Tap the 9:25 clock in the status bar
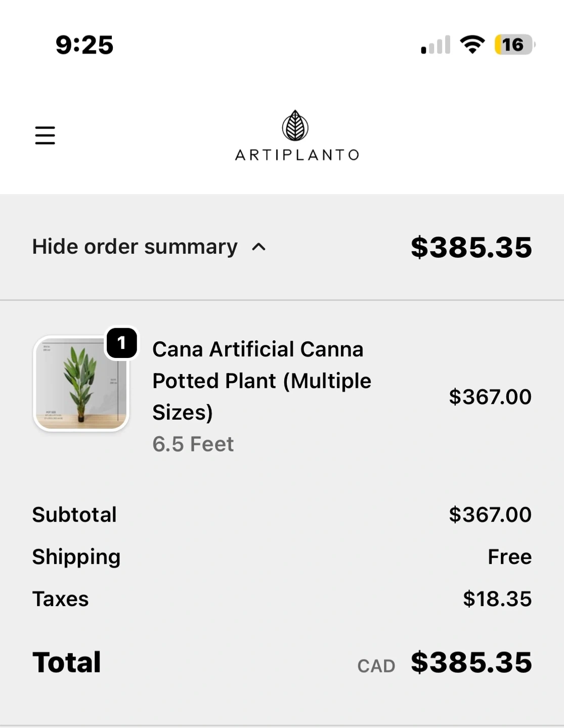Viewport: 564px width, 728px height. click(x=84, y=45)
